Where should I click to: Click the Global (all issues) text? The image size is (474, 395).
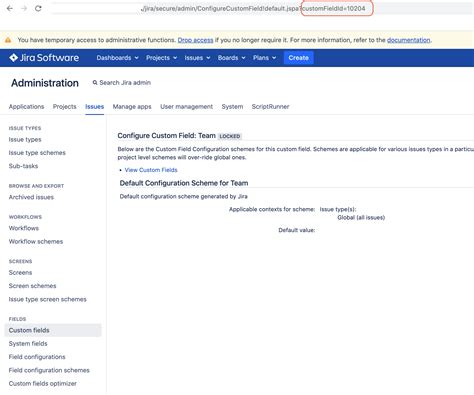361,217
